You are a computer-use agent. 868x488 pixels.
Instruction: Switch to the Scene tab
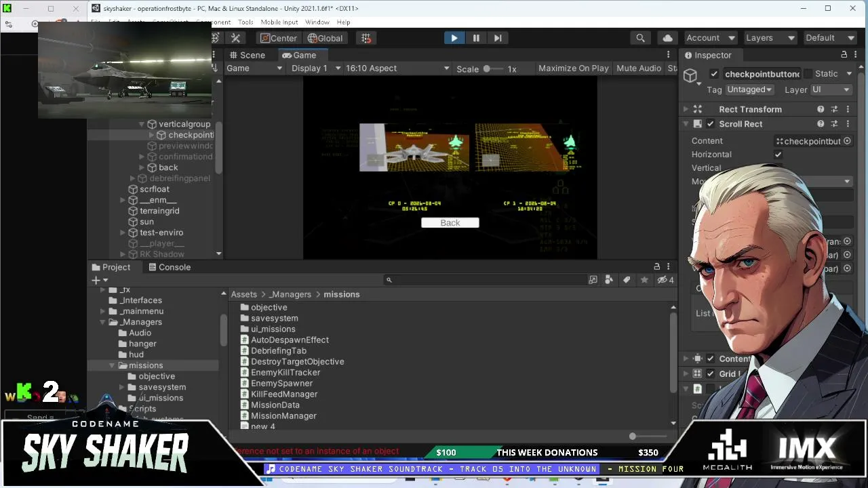click(x=248, y=55)
